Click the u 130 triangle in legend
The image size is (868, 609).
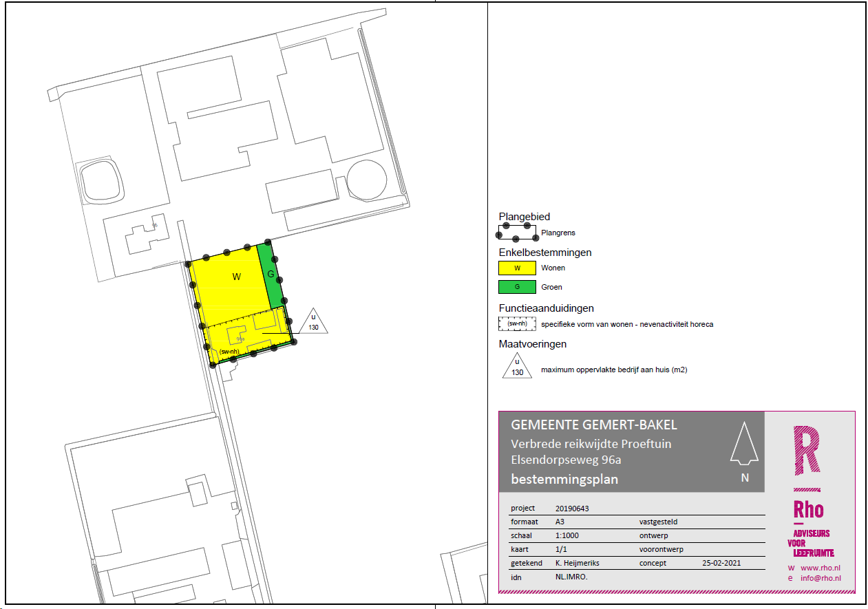click(x=517, y=365)
